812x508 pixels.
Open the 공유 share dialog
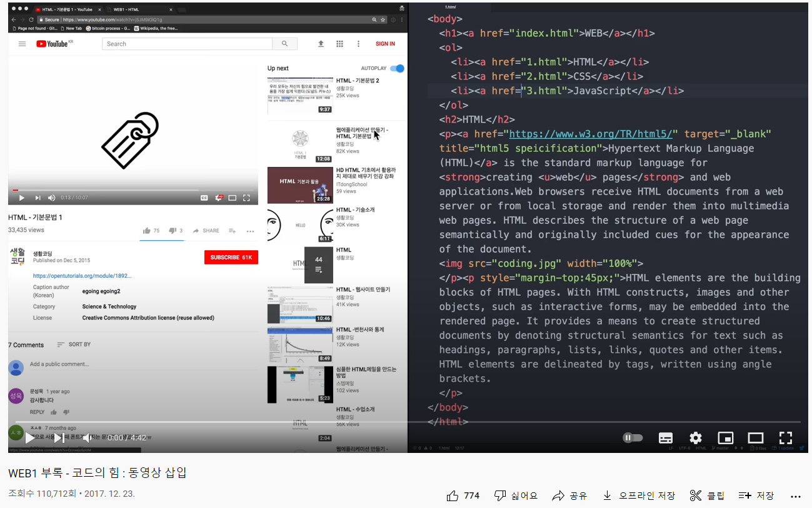pos(569,495)
